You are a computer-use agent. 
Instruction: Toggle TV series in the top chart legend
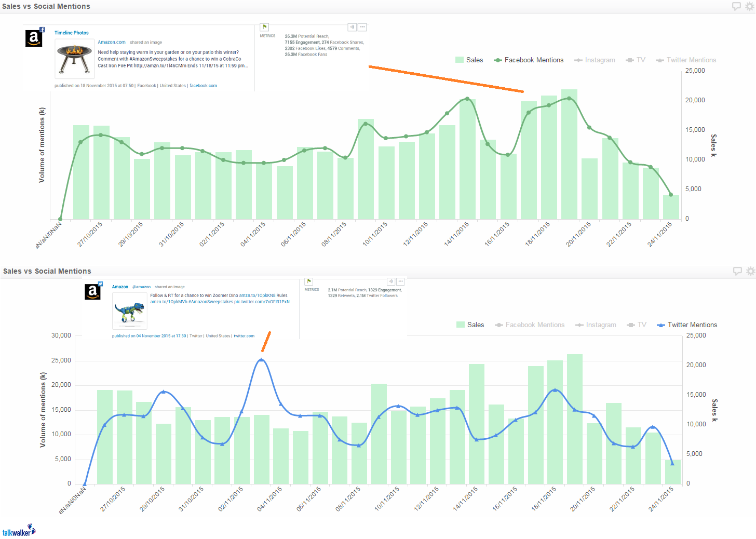pos(636,60)
